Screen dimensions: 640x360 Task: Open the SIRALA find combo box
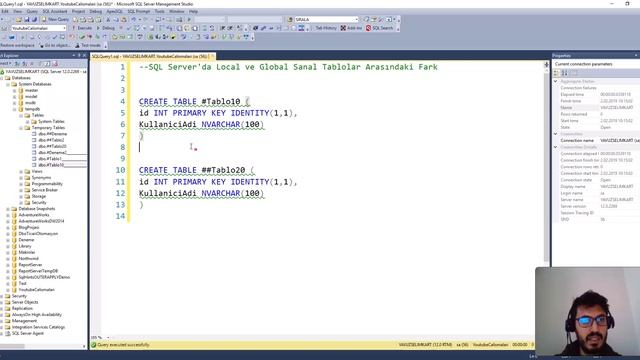(x=326, y=19)
